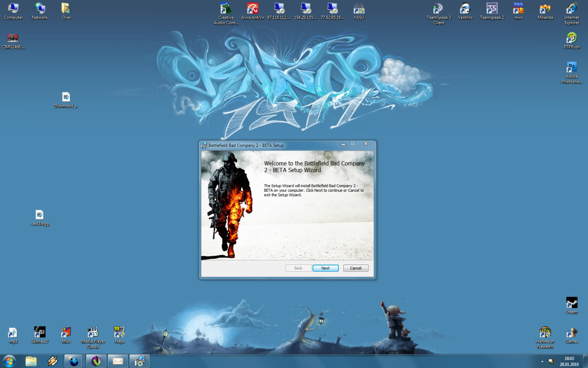Select the Computer desktop icon
Screen dimensions: 588x368
pos(13,11)
